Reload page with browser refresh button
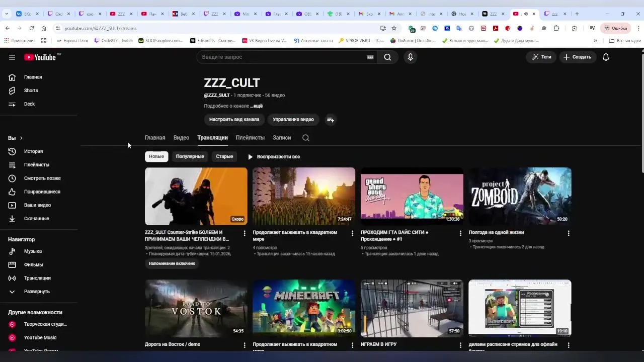Image resolution: width=644 pixels, height=362 pixels. 32,28
